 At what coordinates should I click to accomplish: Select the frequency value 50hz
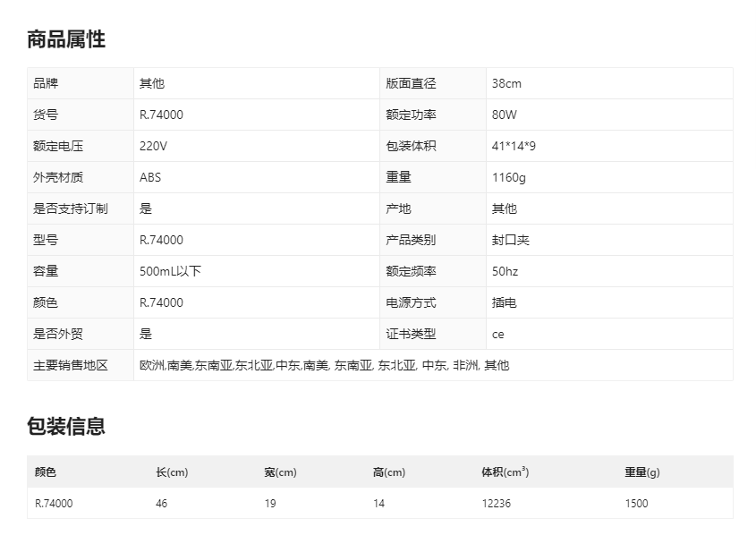502,270
